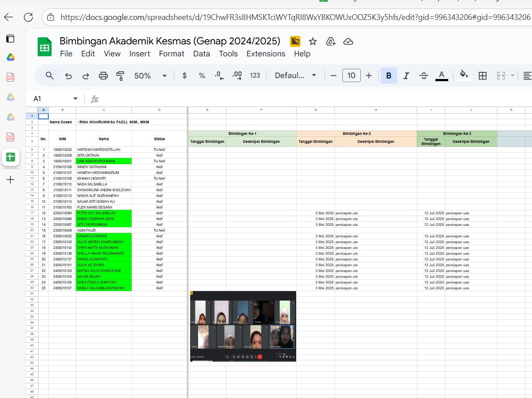Screen dimensions: 532x398
Task: Open the Format menu
Action: click(x=172, y=54)
